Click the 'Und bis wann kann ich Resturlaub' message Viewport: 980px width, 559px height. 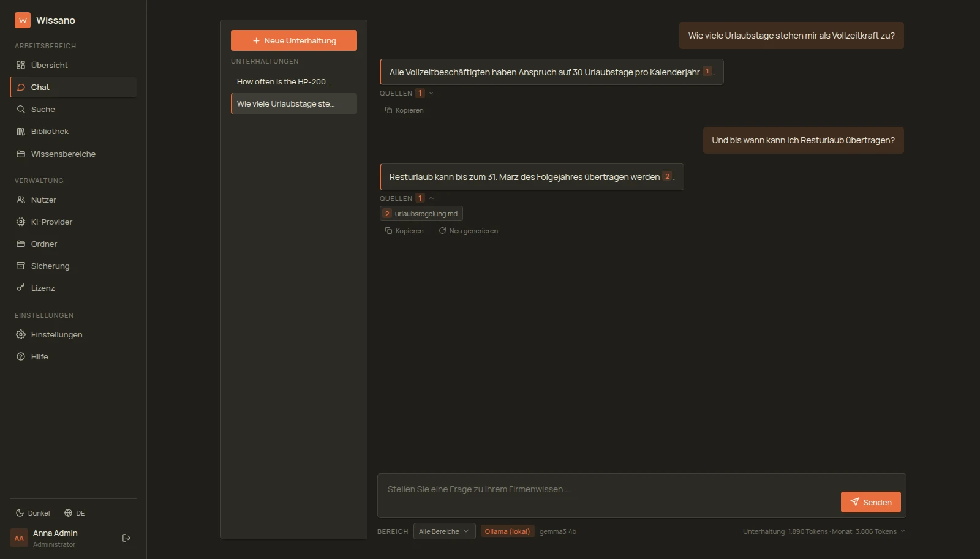point(804,140)
